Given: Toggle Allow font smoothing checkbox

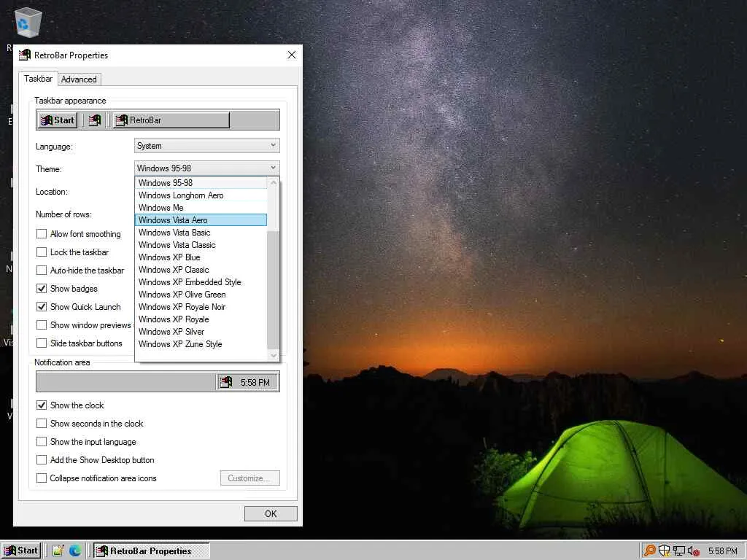Looking at the screenshot, I should (42, 234).
